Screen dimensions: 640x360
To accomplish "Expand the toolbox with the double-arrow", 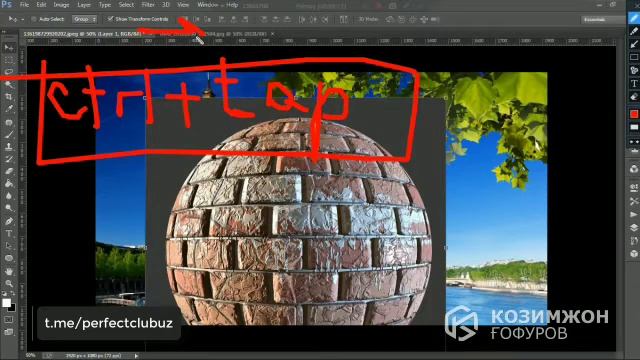I will coord(4,31).
